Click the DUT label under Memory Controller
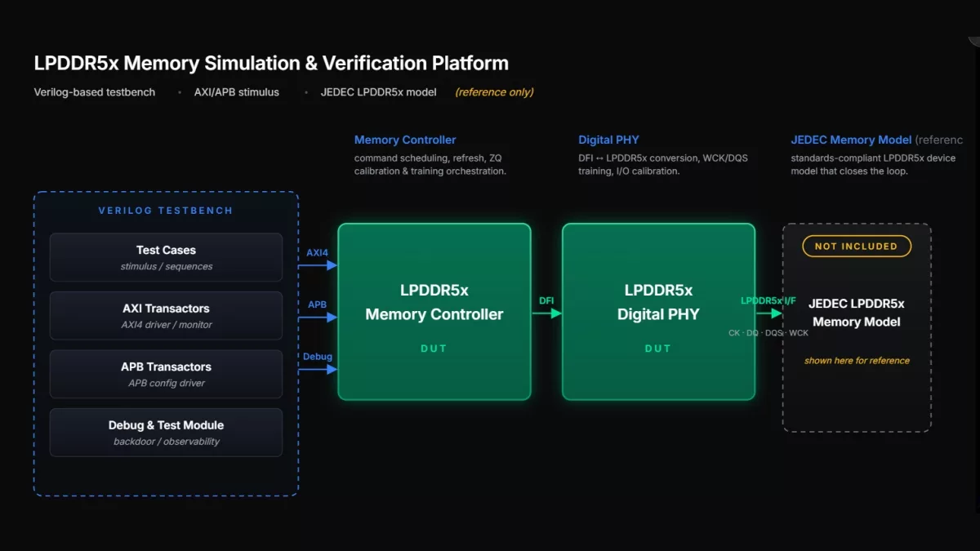Viewport: 980px width, 551px height. [434, 349]
